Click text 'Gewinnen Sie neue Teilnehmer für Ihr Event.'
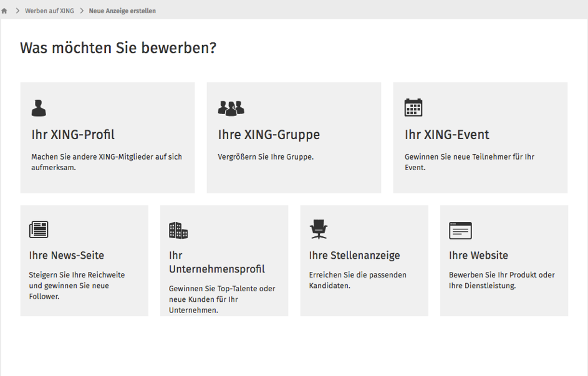 469,162
